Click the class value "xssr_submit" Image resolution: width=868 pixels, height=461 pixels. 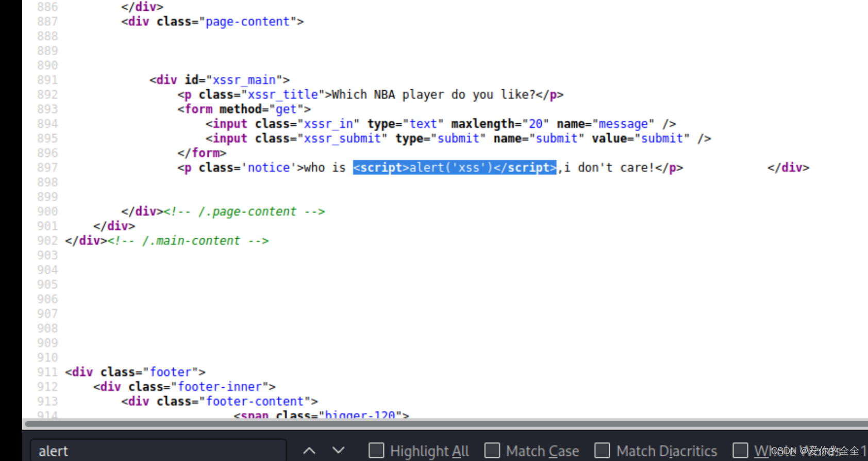[342, 139]
